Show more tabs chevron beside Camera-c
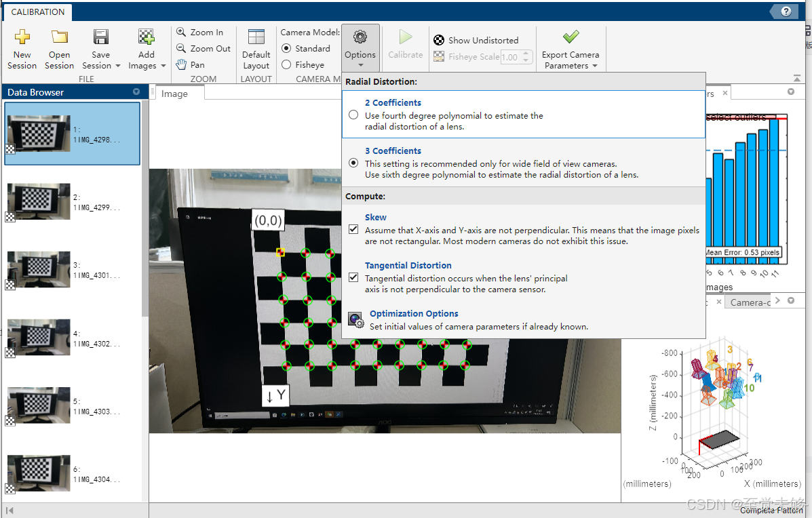812x518 pixels. tap(777, 300)
